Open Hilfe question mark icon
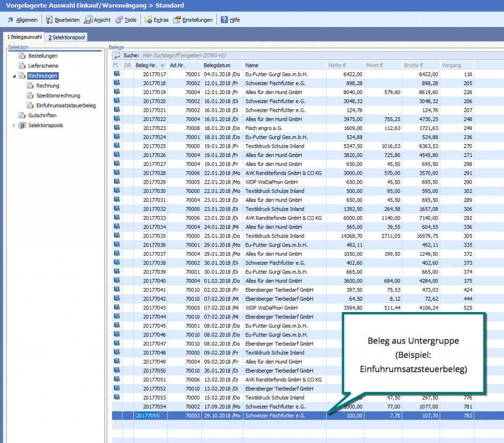This screenshot has width=504, height=443. 224,20
